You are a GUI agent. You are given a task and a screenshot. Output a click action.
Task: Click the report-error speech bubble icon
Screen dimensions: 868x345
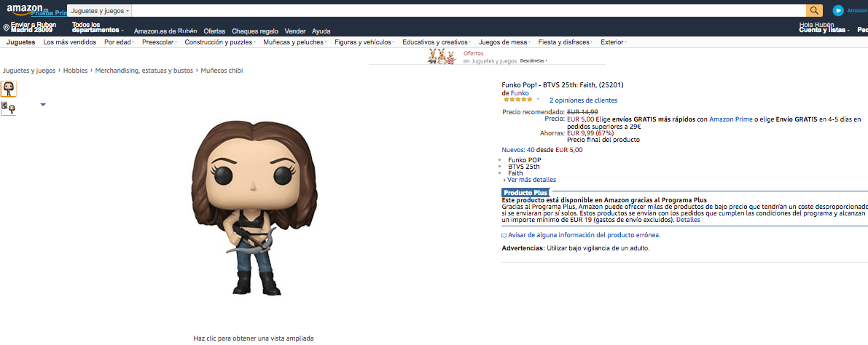pyautogui.click(x=504, y=236)
